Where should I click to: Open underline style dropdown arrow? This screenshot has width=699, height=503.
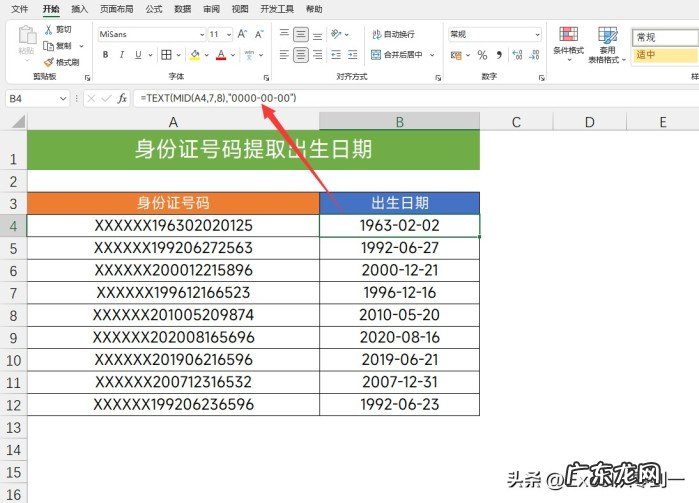coord(151,55)
